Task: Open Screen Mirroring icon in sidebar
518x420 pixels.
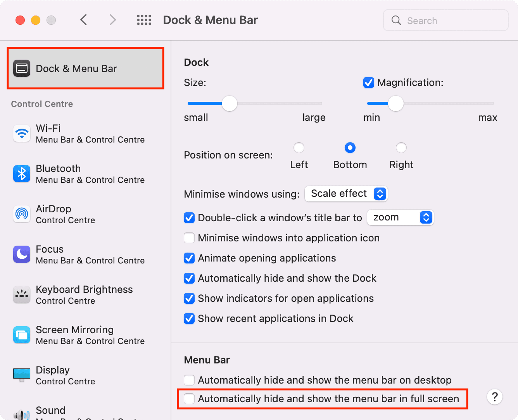Action: (22, 335)
